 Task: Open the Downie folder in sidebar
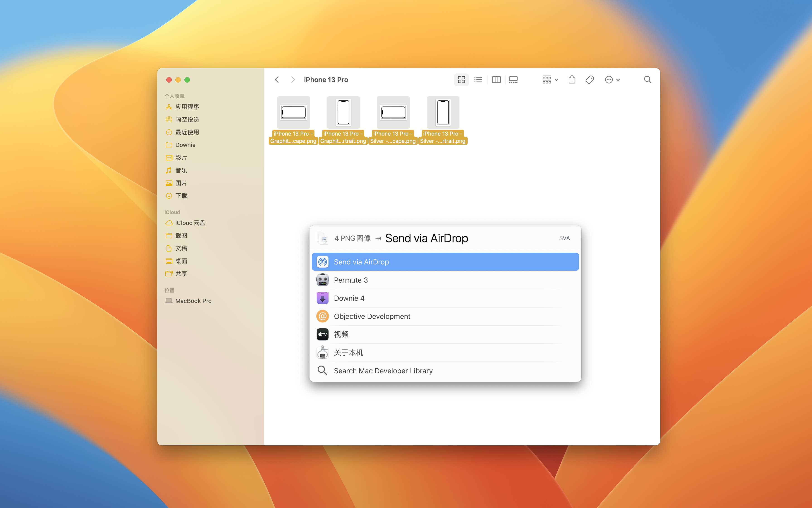(x=211, y=145)
